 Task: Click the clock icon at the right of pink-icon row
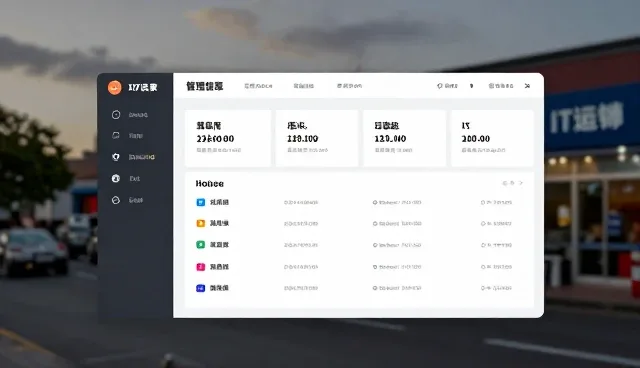[x=483, y=267]
